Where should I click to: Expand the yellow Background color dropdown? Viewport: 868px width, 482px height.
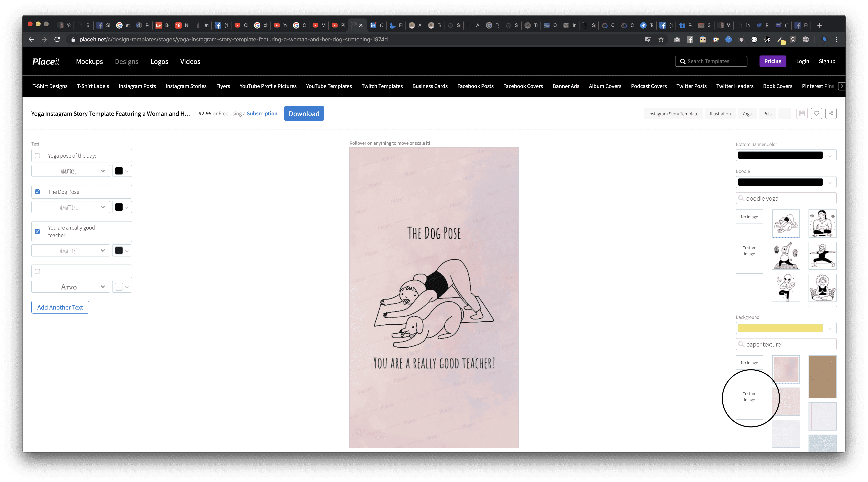[785, 328]
